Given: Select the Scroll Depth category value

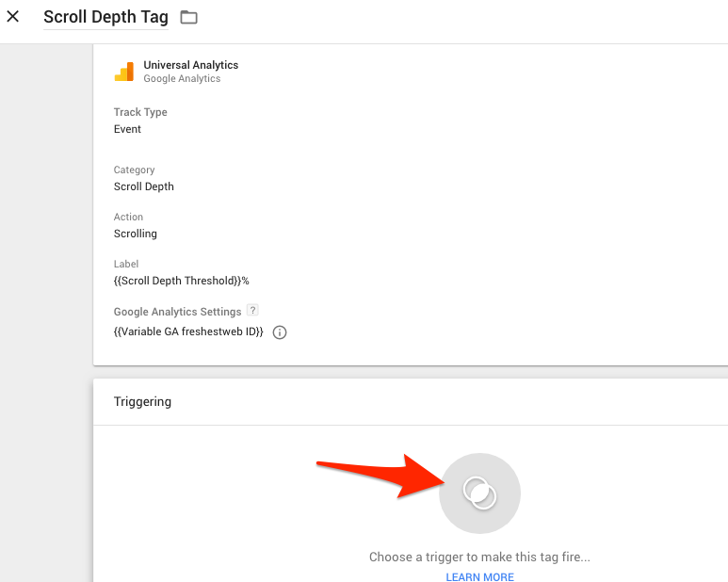Looking at the screenshot, I should 143,186.
